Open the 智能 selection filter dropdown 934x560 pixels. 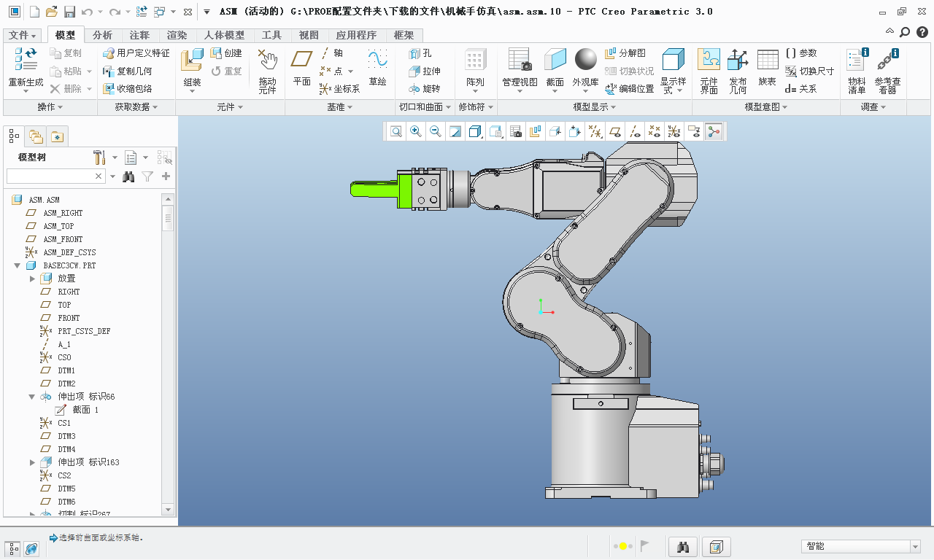(x=915, y=546)
